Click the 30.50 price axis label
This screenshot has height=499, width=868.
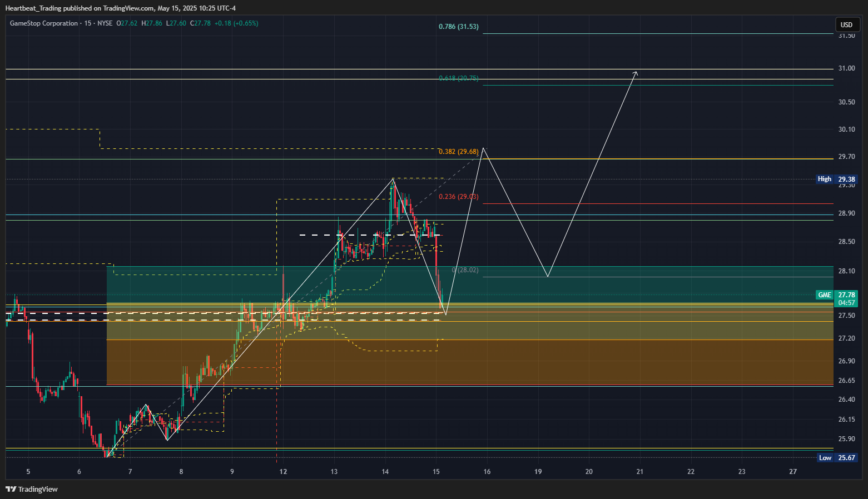(x=846, y=102)
